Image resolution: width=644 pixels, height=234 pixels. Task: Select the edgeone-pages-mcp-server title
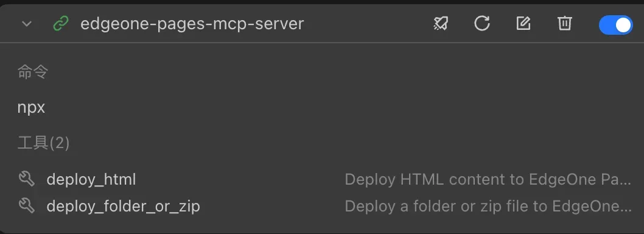point(192,24)
